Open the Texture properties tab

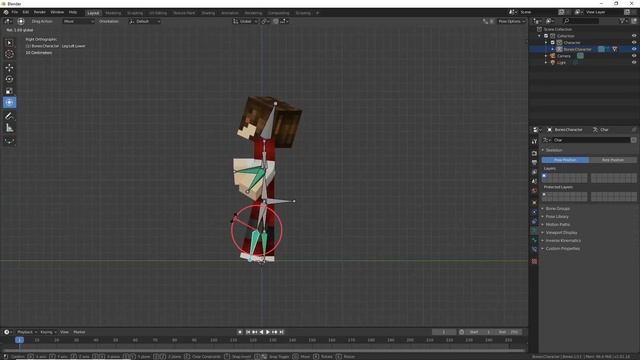tap(534, 262)
